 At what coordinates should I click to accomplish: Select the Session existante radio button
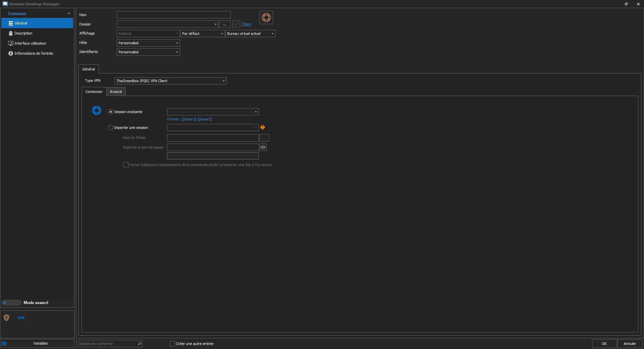(x=111, y=112)
